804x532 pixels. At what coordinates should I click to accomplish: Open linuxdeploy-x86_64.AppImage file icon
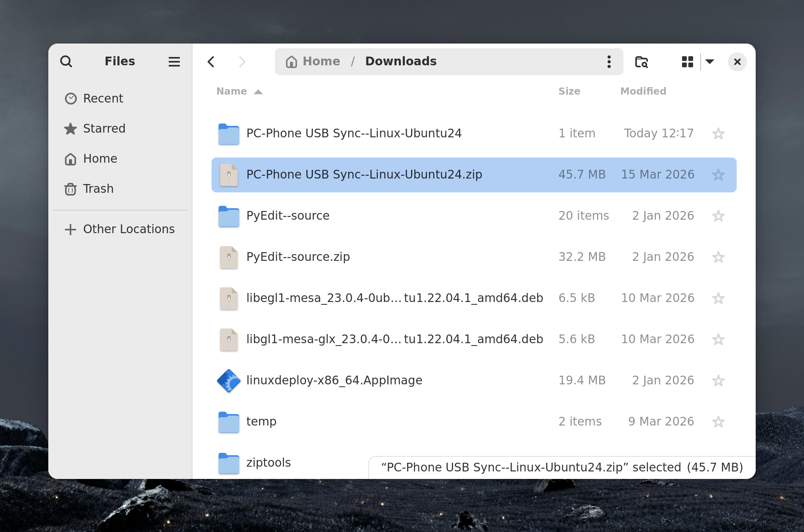pyautogui.click(x=229, y=380)
